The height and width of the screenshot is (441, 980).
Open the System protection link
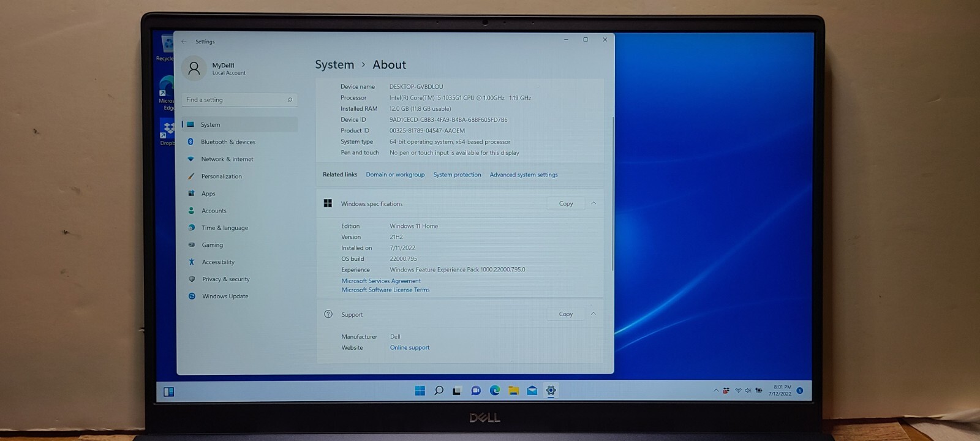[458, 175]
